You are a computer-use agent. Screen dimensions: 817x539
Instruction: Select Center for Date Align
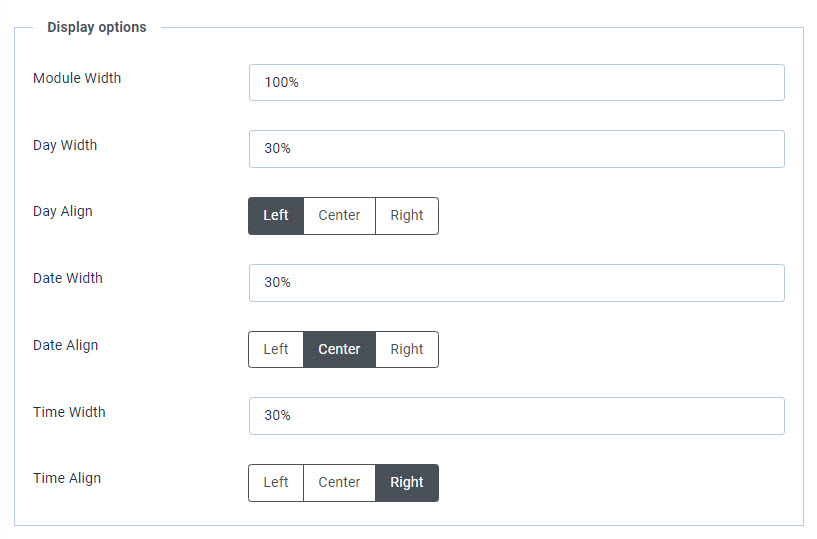click(339, 350)
